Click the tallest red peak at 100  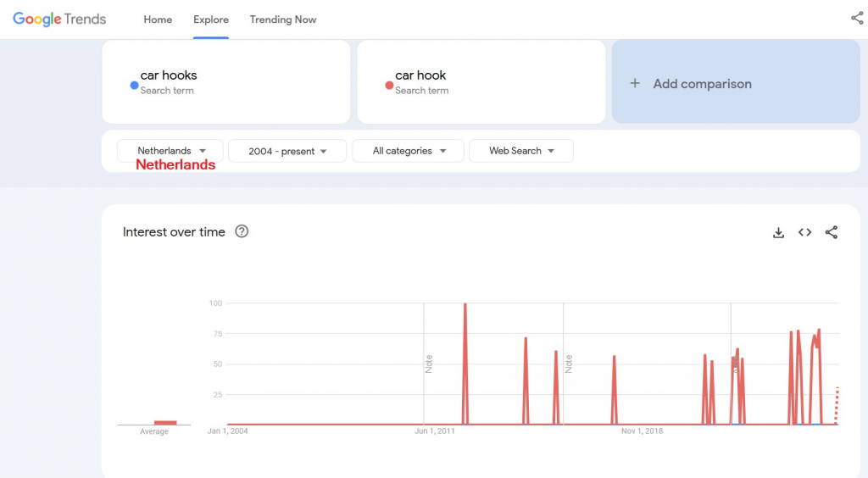[x=465, y=305]
